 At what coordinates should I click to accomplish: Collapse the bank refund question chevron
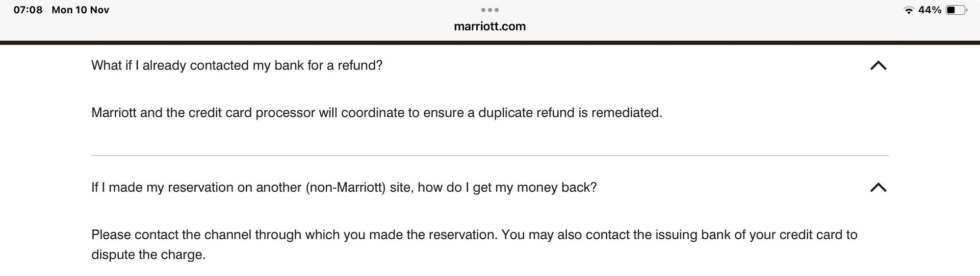point(878,66)
